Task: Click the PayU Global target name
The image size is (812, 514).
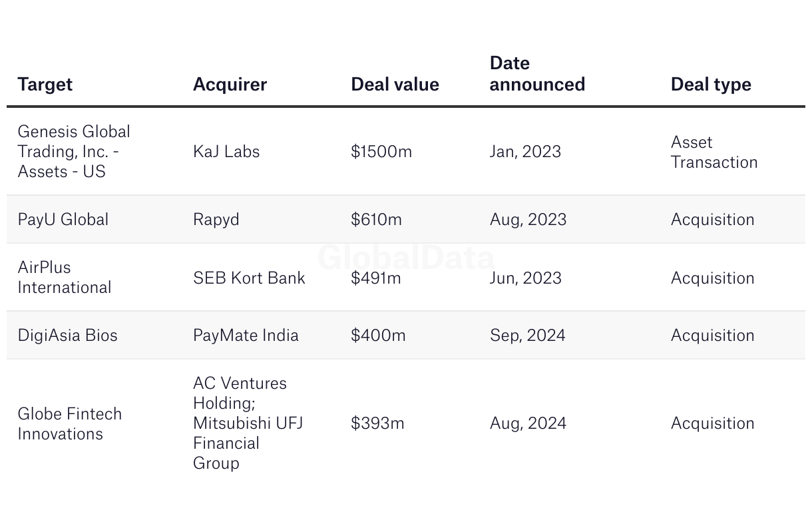Action: 63,220
